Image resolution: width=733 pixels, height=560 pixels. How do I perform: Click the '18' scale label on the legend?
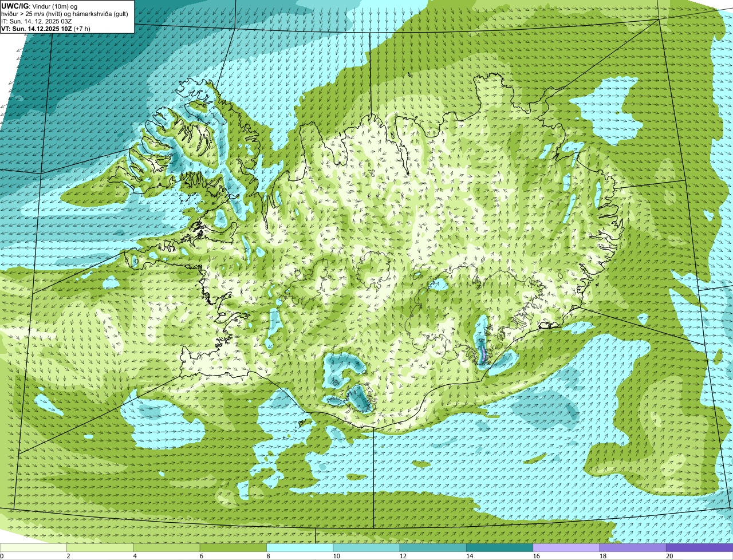tap(602, 556)
